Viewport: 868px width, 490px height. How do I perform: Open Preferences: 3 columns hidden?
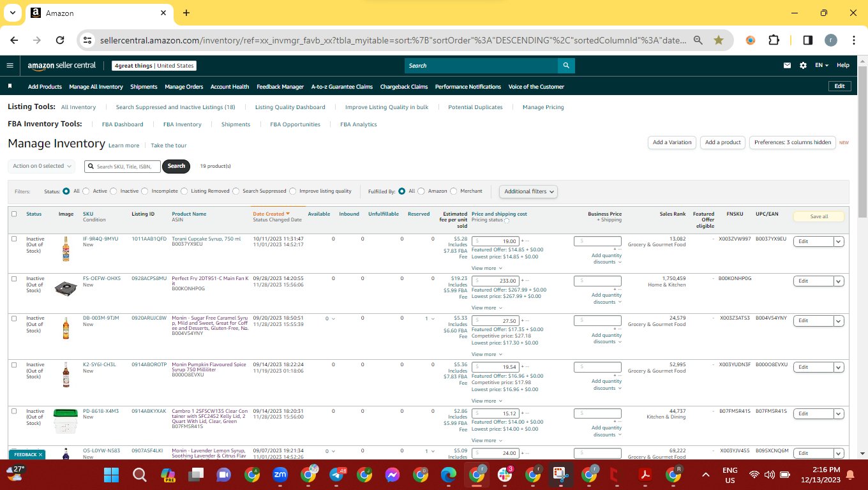point(793,142)
